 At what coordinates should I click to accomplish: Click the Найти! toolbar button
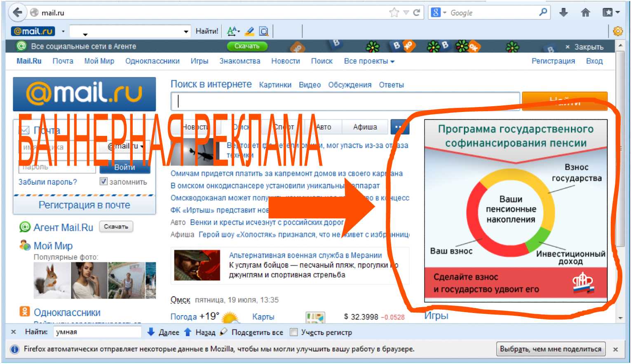[x=206, y=31]
